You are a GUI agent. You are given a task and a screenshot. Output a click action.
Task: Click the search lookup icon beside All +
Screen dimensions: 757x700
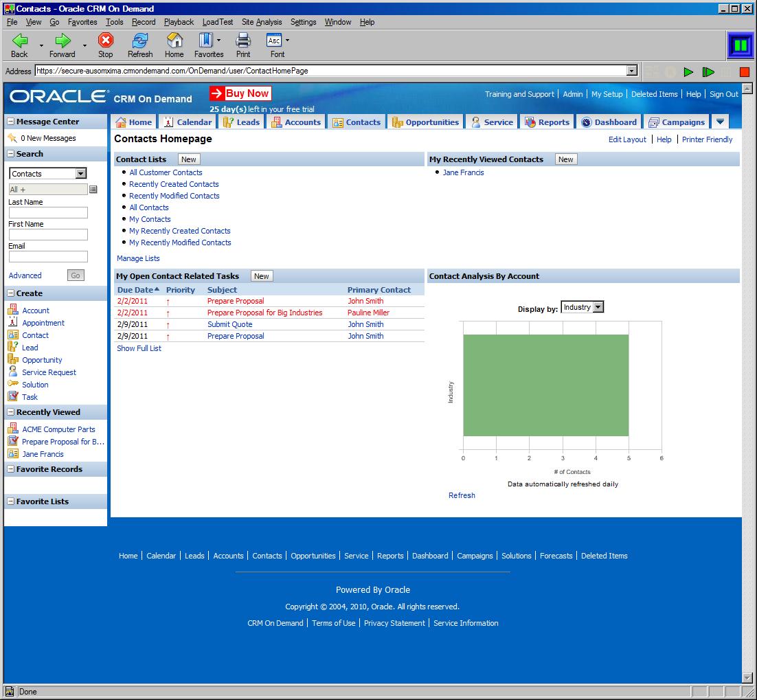[x=93, y=189]
